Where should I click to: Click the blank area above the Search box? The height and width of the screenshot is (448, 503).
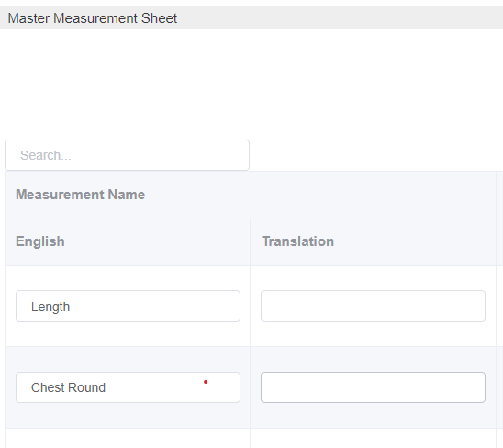[251, 84]
